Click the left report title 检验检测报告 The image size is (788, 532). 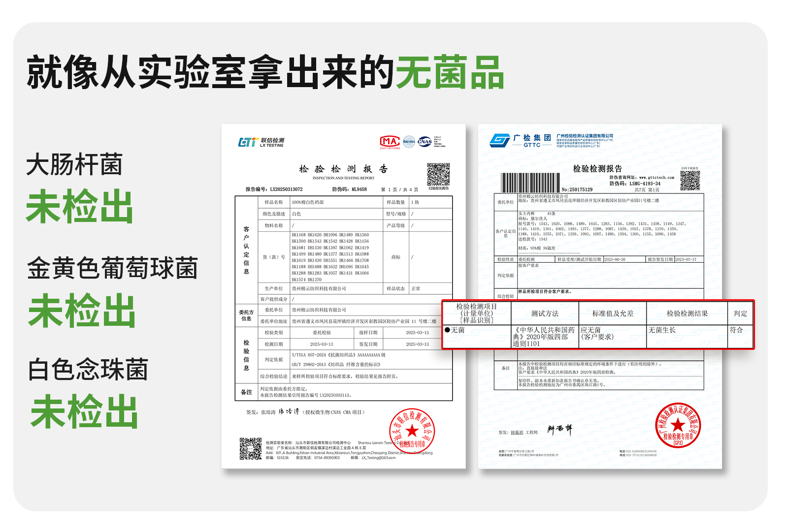coord(343,169)
